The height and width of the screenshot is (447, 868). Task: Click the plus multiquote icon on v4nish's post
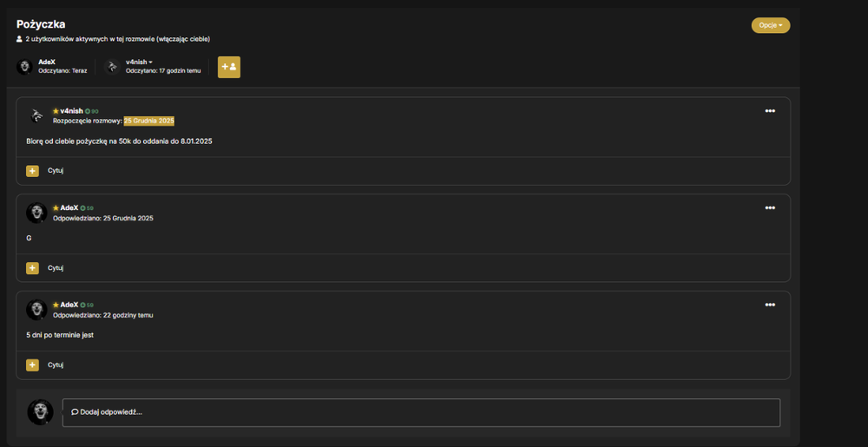coord(33,171)
